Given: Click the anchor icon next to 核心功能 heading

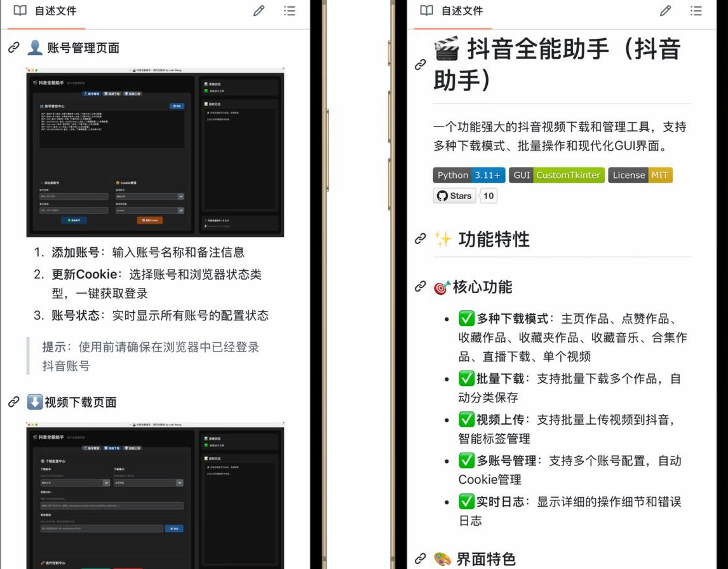Looking at the screenshot, I should click(420, 287).
